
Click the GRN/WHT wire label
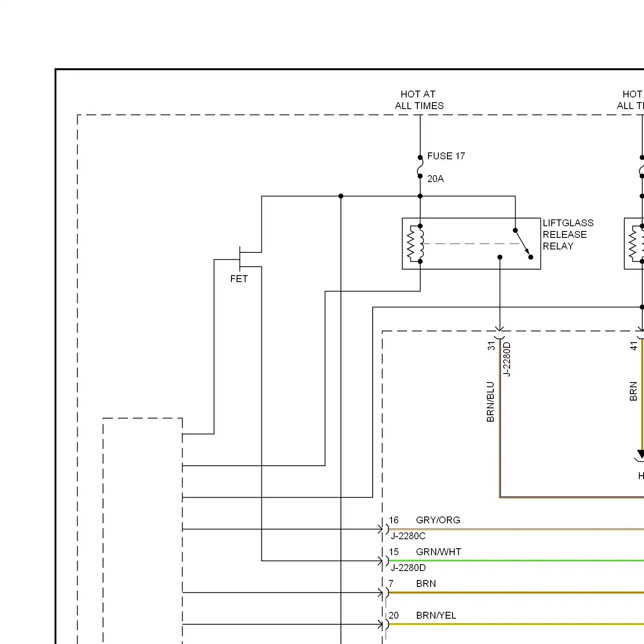point(438,552)
